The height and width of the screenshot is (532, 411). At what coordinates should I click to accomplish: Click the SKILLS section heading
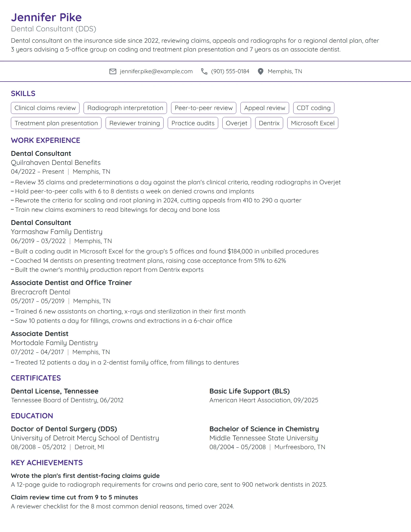(23, 93)
